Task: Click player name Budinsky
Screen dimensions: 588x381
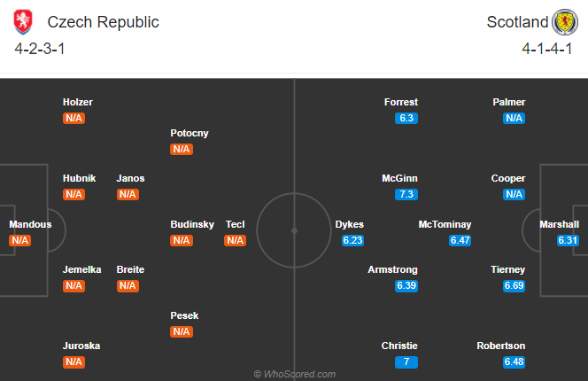Action: tap(192, 224)
